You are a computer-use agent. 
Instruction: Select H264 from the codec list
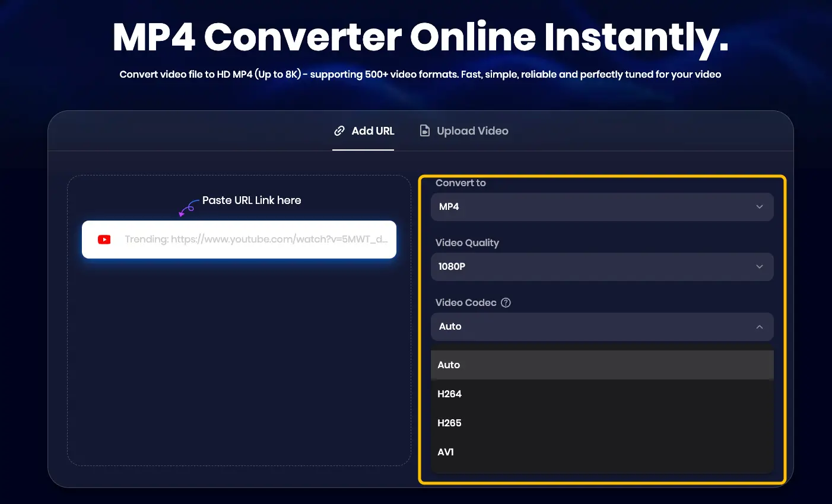pos(450,394)
